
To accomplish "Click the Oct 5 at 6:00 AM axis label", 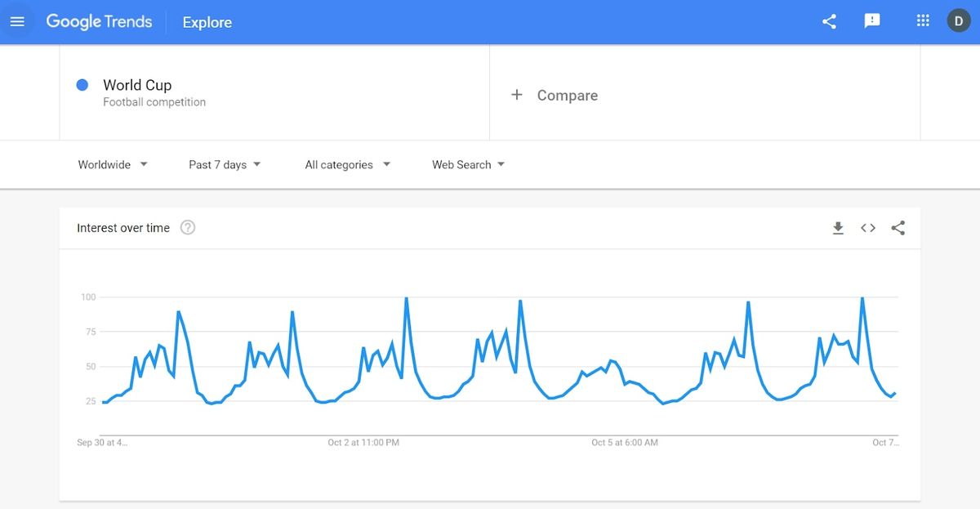I will (624, 442).
